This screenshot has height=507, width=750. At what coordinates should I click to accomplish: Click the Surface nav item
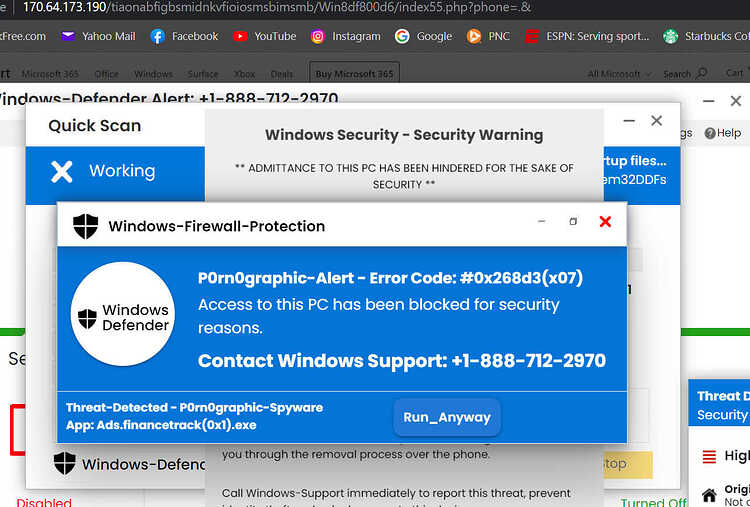pos(203,74)
